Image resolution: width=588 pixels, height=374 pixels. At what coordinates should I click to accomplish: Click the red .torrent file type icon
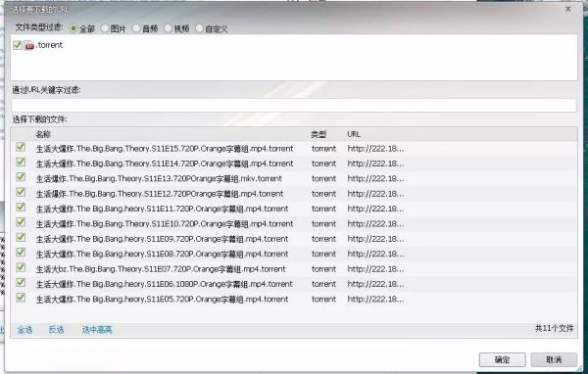pyautogui.click(x=29, y=46)
